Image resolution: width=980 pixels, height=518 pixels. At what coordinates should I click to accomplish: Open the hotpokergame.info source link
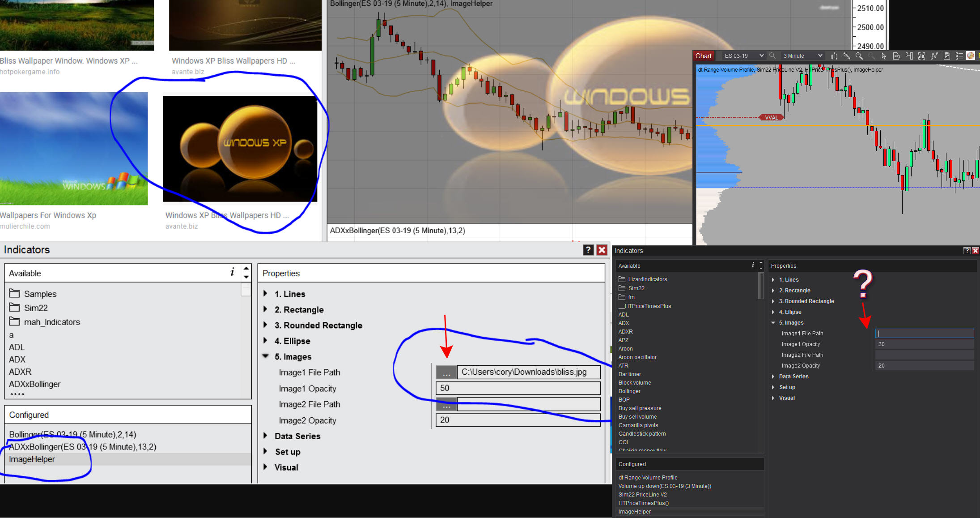click(x=30, y=72)
